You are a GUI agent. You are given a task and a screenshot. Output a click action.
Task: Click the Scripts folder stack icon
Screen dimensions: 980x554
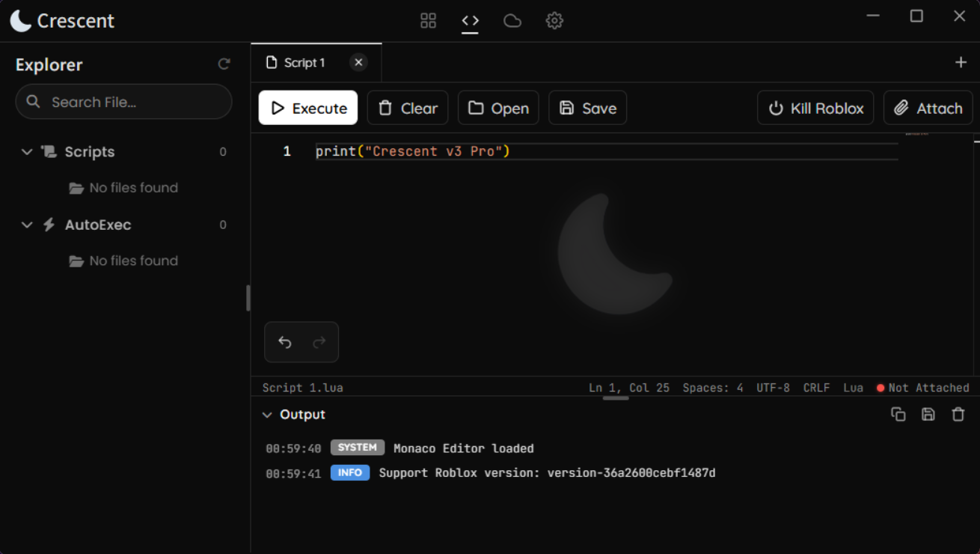49,151
